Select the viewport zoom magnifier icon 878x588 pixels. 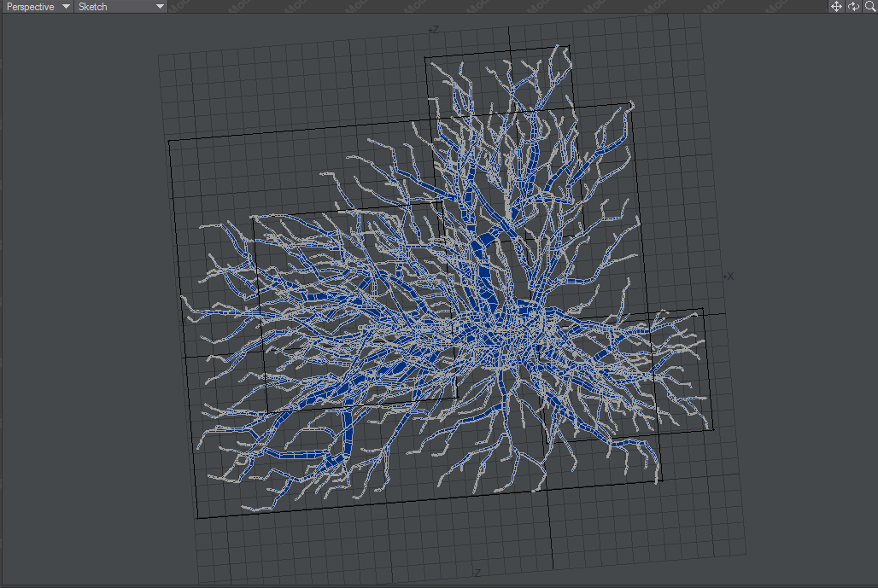point(870,7)
